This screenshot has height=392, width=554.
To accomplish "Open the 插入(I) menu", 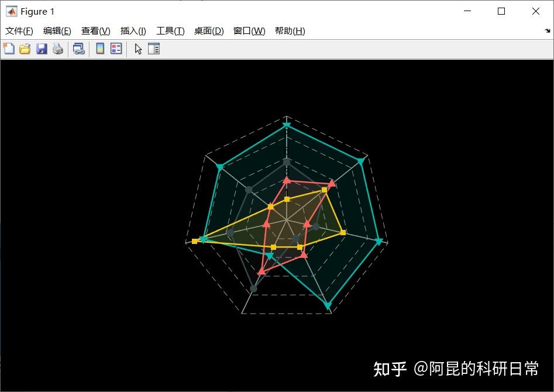I will pos(133,31).
